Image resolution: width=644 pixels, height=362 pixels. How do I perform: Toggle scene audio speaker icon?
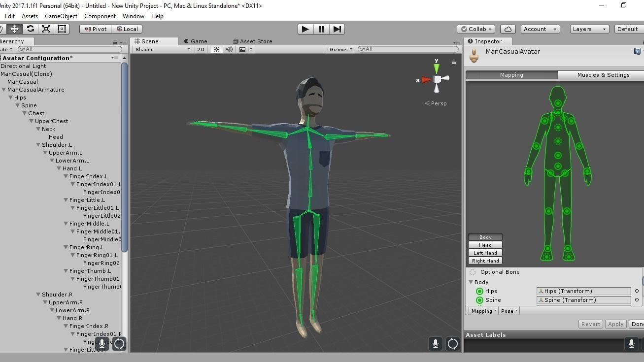(x=229, y=49)
